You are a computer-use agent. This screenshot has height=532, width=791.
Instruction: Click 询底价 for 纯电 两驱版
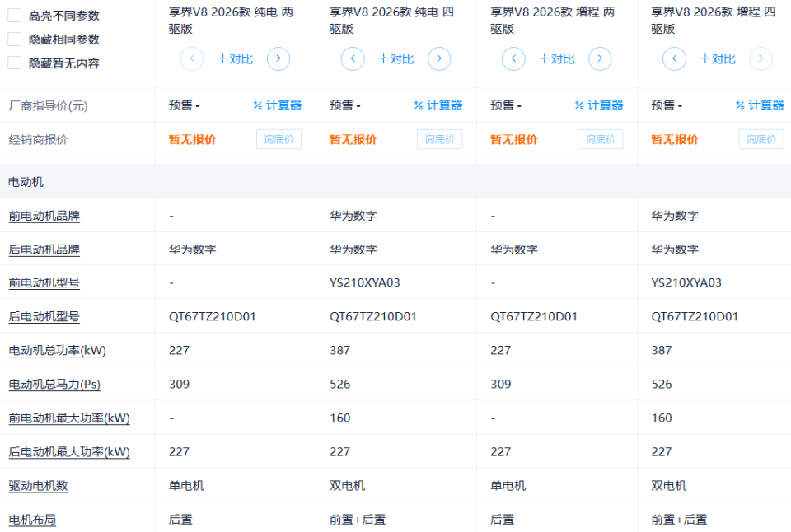pos(279,139)
